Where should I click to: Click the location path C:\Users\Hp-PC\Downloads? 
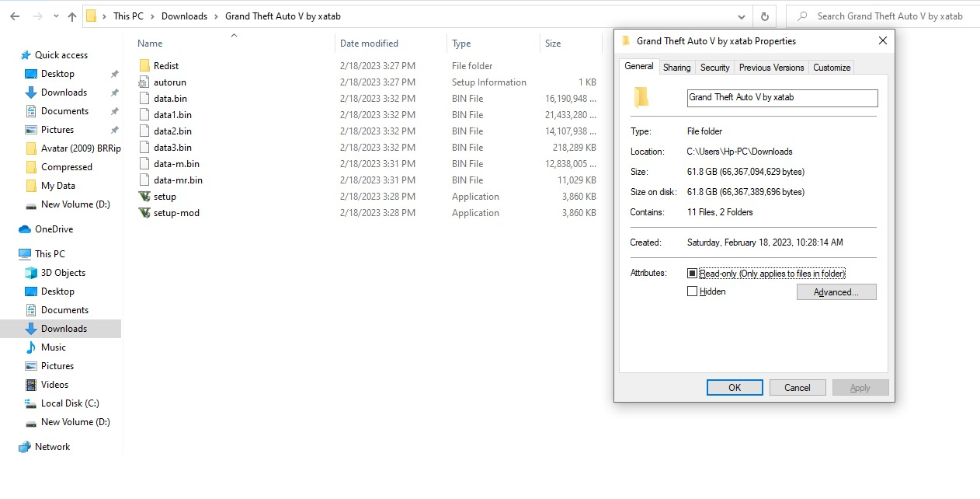[740, 152]
